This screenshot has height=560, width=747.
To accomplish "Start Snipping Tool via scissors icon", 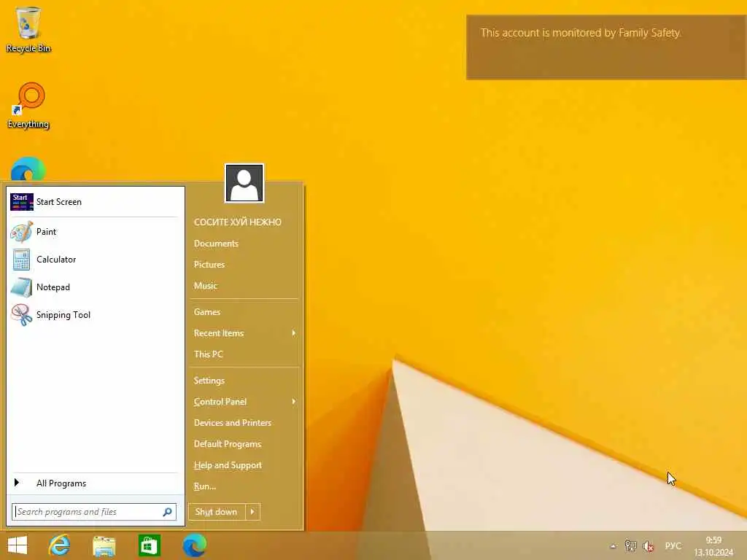I will pos(21,315).
